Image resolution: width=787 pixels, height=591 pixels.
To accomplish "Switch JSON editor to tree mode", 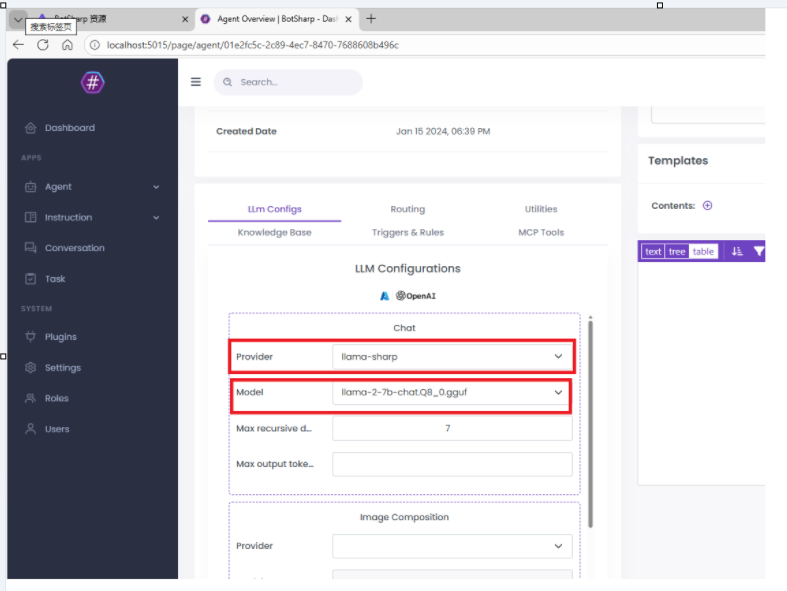I will 677,252.
